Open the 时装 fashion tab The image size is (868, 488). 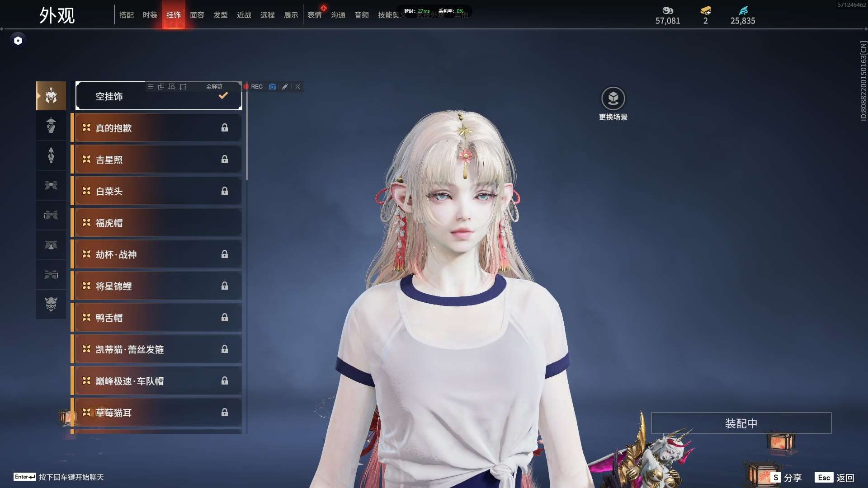click(150, 15)
